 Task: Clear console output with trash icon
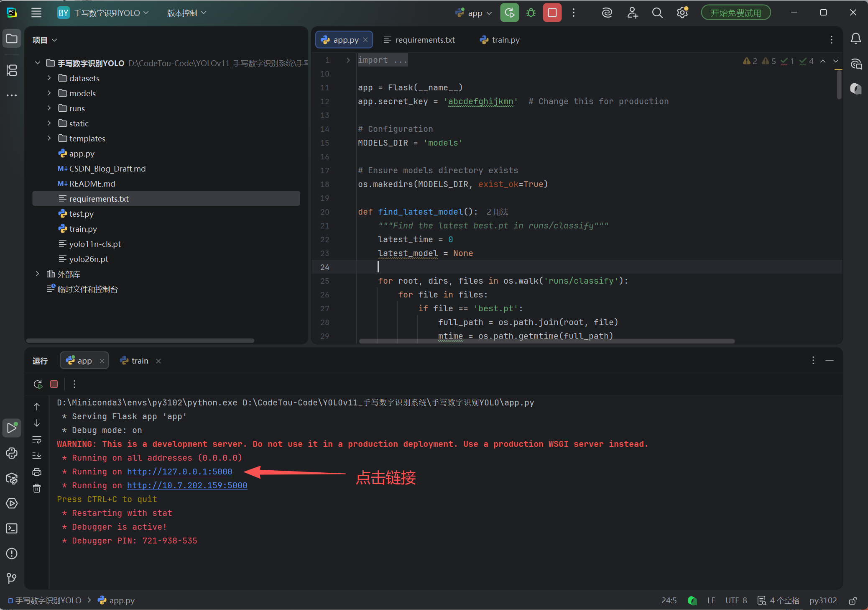[x=37, y=488]
